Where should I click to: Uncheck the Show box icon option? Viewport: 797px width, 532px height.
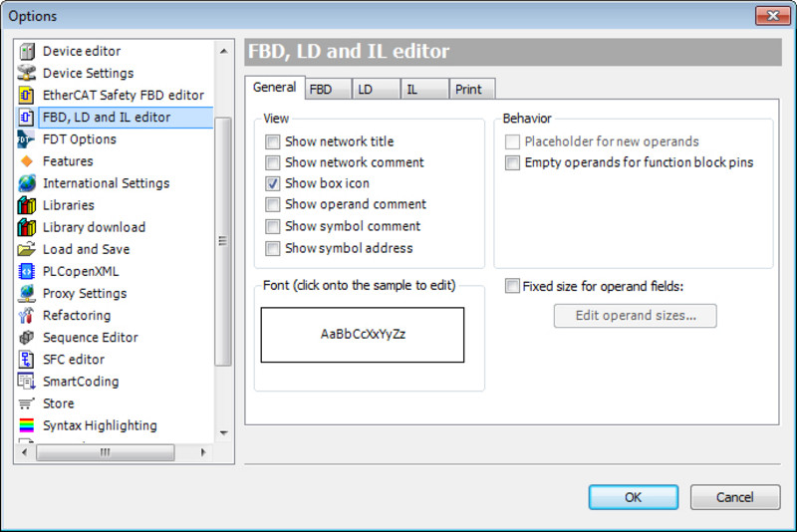273,183
